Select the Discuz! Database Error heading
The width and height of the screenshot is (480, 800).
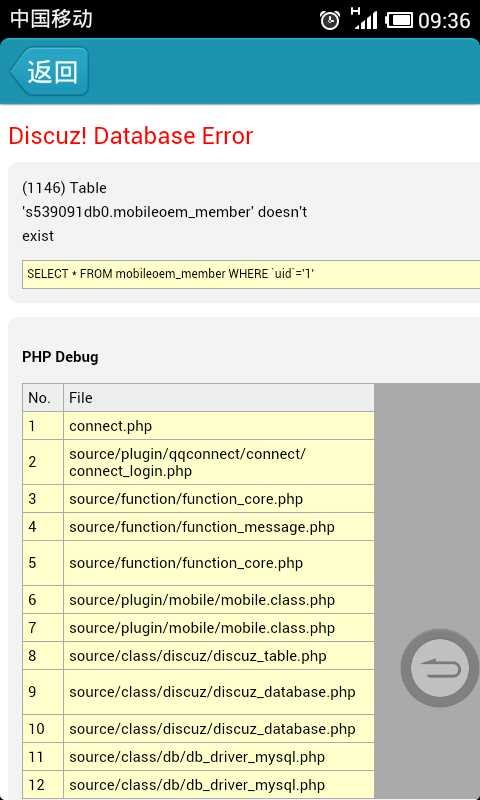pos(131,136)
